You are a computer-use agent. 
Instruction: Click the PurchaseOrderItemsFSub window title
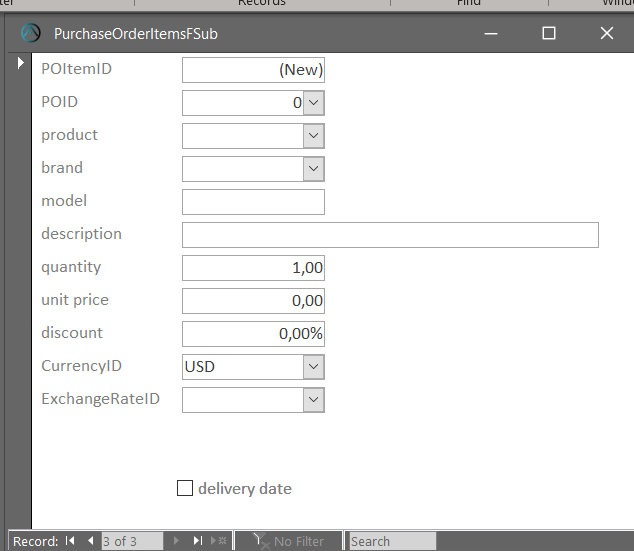click(136, 34)
